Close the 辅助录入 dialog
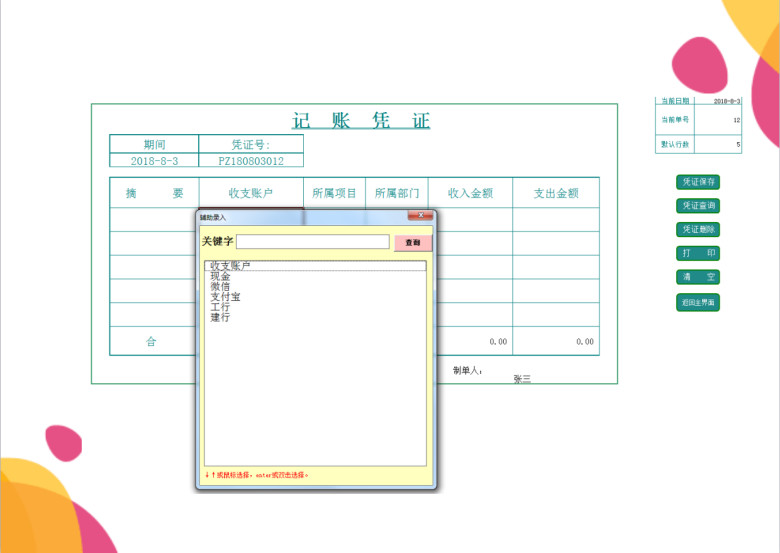780x553 pixels. [420, 215]
